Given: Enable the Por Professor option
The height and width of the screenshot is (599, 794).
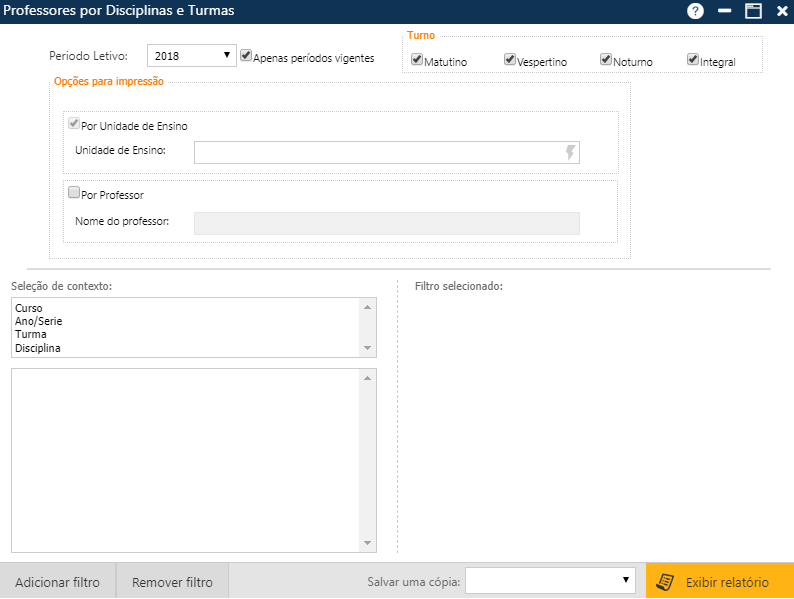Looking at the screenshot, I should [74, 193].
